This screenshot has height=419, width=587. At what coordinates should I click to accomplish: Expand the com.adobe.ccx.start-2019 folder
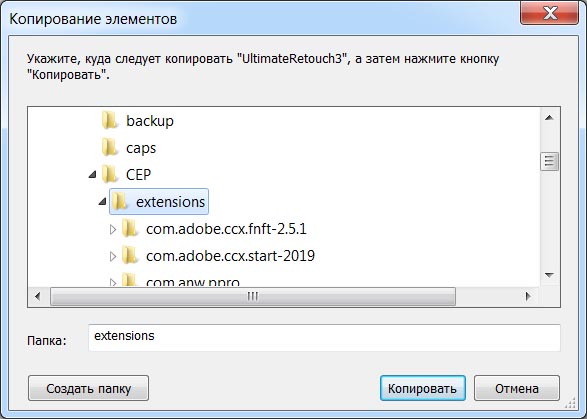113,256
